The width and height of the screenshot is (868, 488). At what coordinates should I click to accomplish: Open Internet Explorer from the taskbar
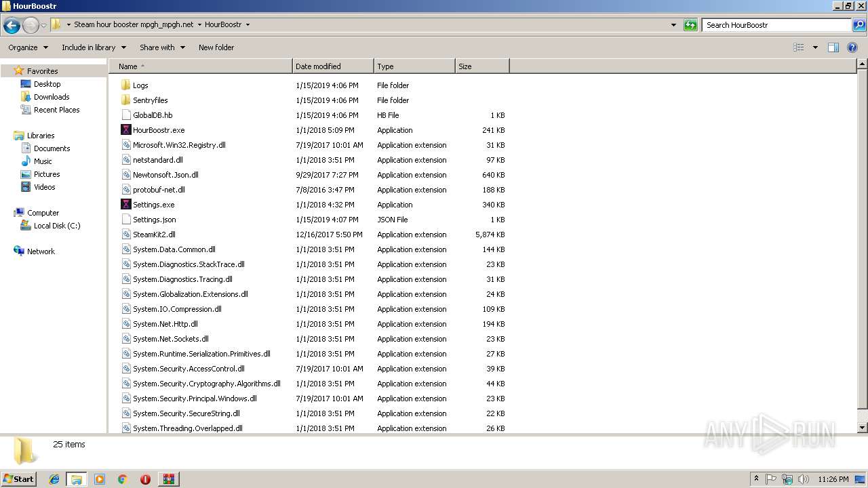54,479
